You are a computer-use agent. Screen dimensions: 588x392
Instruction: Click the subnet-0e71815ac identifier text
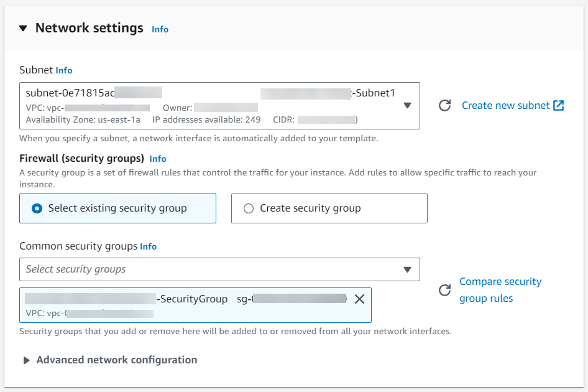[x=70, y=93]
